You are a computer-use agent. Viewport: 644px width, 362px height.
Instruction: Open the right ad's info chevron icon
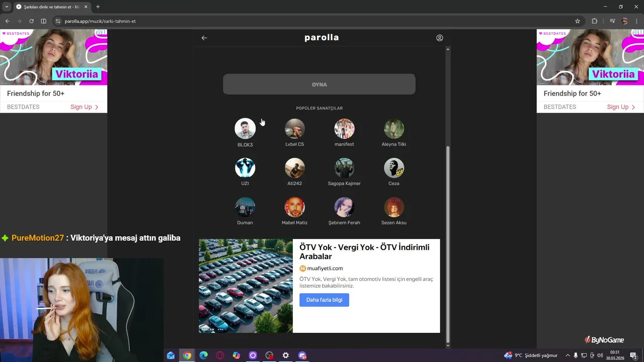pyautogui.click(x=636, y=32)
